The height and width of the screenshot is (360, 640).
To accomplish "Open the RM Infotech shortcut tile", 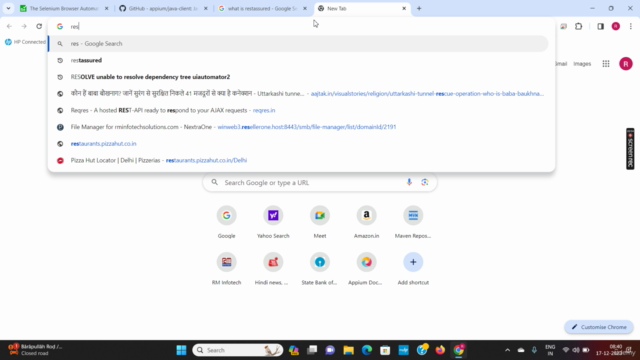I will pos(227,269).
